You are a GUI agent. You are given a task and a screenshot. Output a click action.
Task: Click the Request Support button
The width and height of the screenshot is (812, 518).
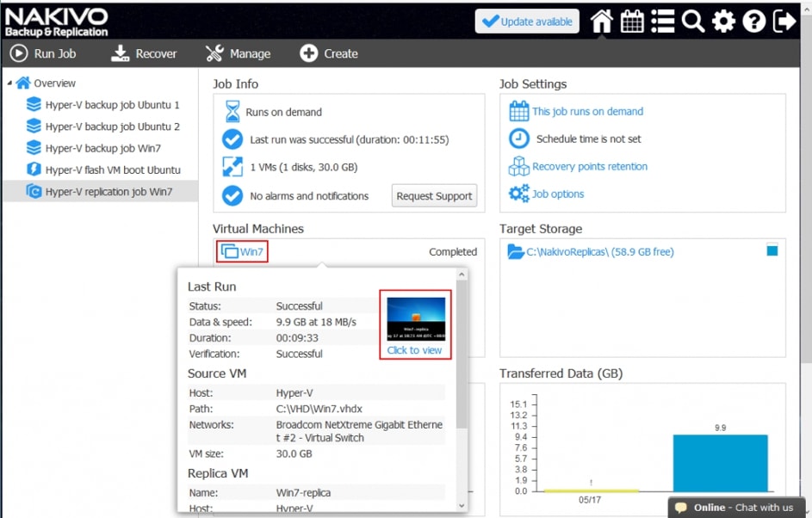point(434,196)
